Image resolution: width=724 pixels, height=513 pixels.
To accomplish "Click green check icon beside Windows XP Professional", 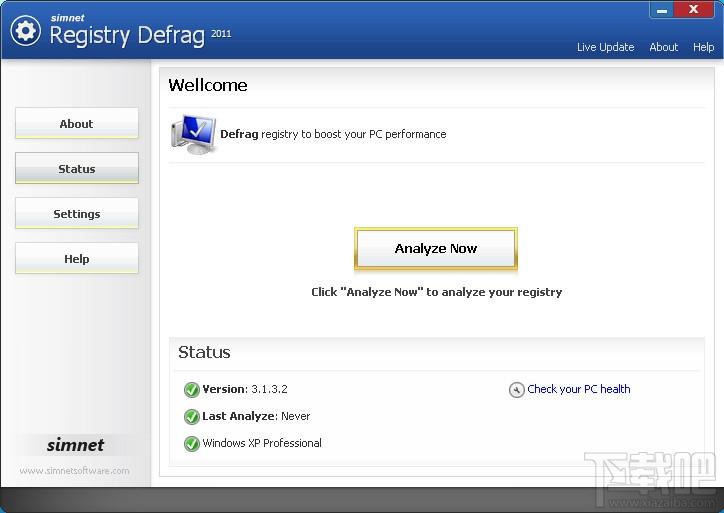I will pos(192,444).
